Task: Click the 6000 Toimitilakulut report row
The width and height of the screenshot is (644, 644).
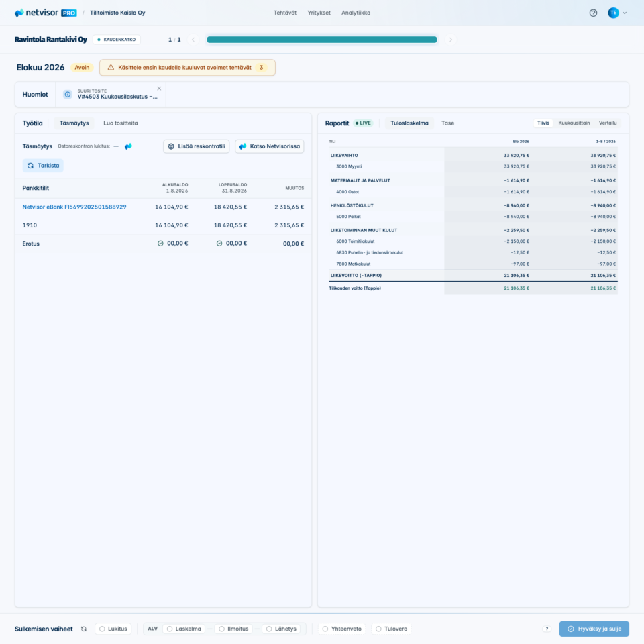Action: coord(473,241)
